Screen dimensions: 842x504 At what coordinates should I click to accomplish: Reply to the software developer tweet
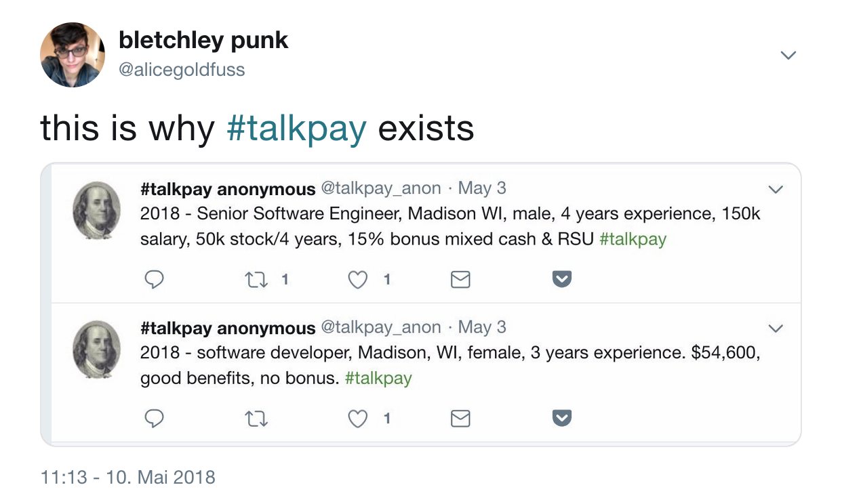tap(155, 419)
